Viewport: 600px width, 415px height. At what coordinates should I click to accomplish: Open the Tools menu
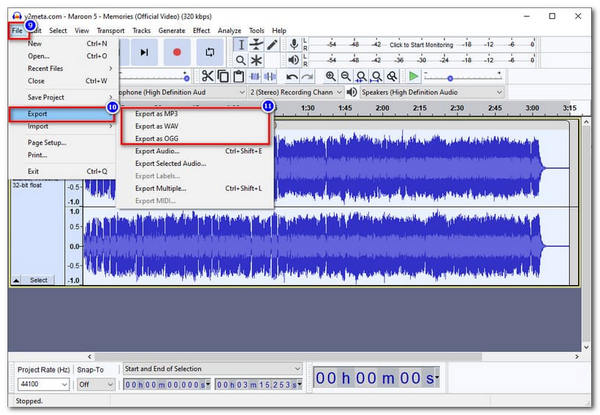[256, 30]
